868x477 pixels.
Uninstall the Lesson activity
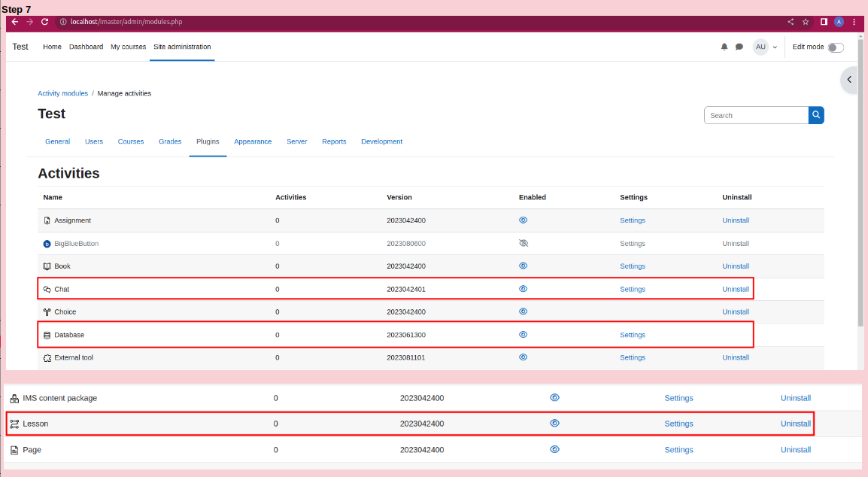point(796,424)
